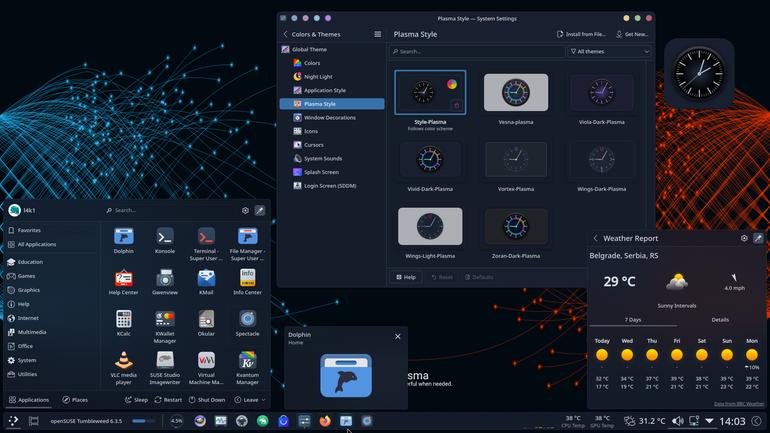Switch to the Details weather tab
770x433 pixels.
point(720,320)
